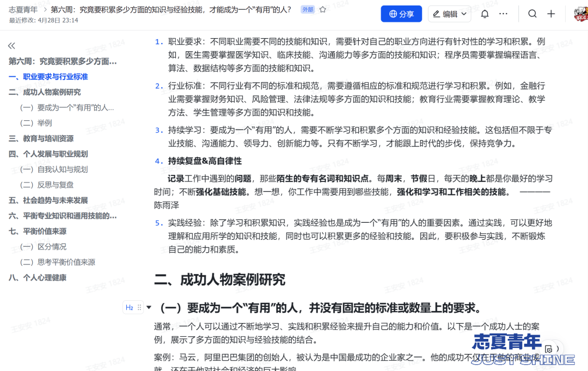
Task: Jump to outline title 第六周：究竟要积累多少方面
Action: coord(63,61)
